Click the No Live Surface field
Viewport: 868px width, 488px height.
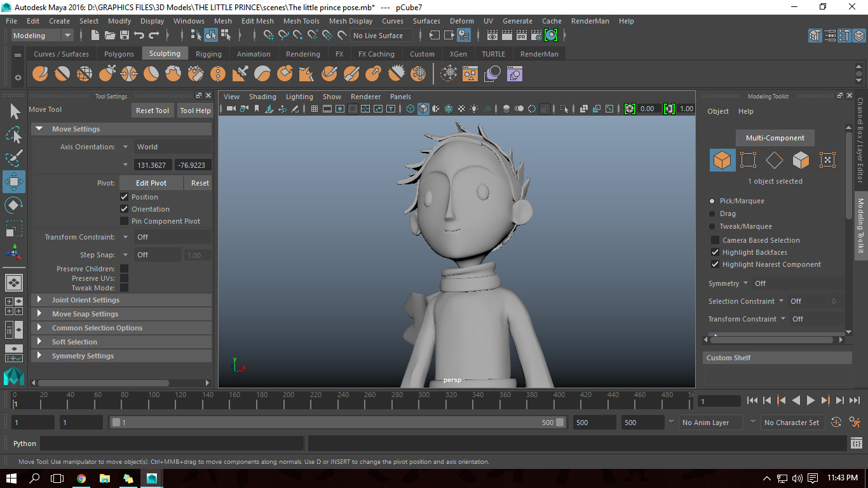click(x=382, y=36)
